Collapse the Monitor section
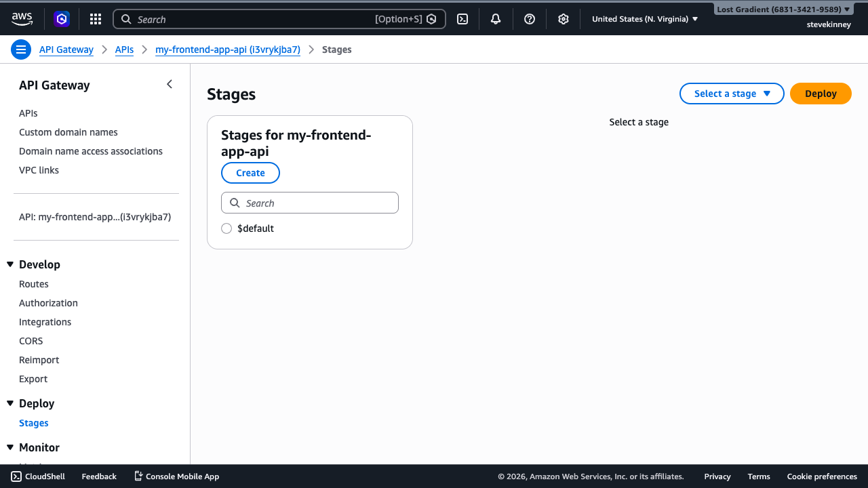The width and height of the screenshot is (868, 488). (10, 447)
